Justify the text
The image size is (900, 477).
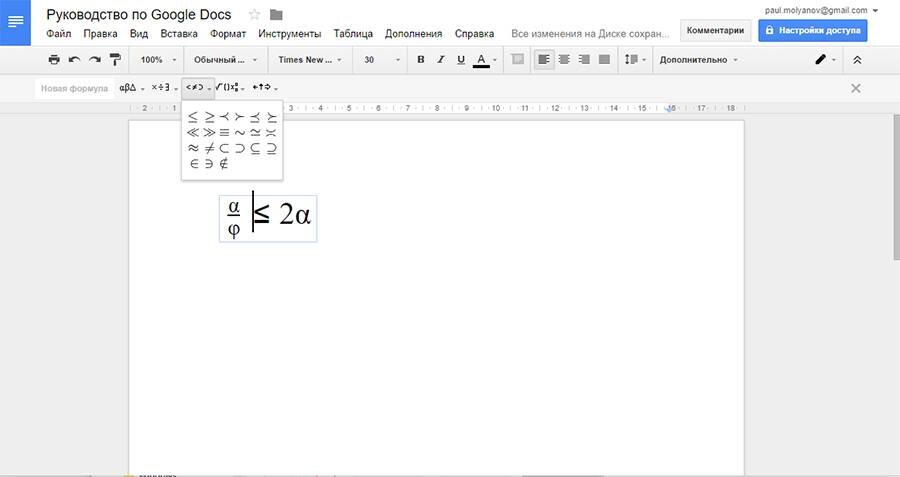pyautogui.click(x=604, y=59)
